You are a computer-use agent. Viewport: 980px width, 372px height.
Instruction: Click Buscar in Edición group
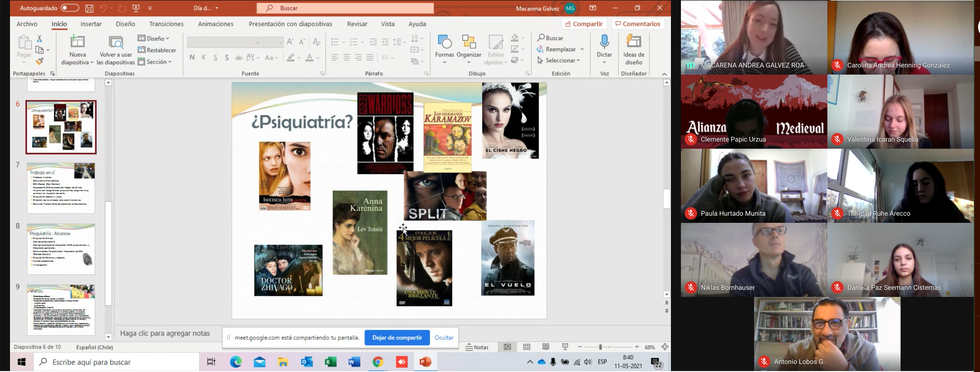(x=550, y=38)
